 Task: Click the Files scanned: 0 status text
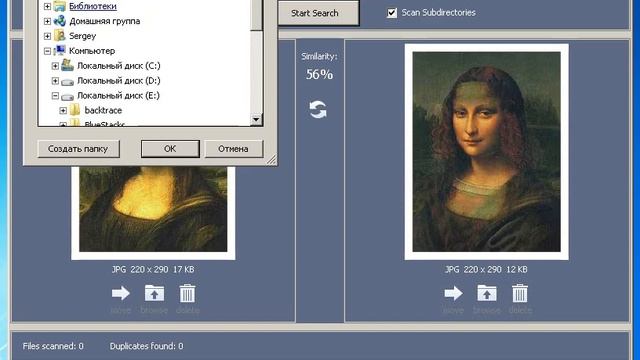point(53,346)
